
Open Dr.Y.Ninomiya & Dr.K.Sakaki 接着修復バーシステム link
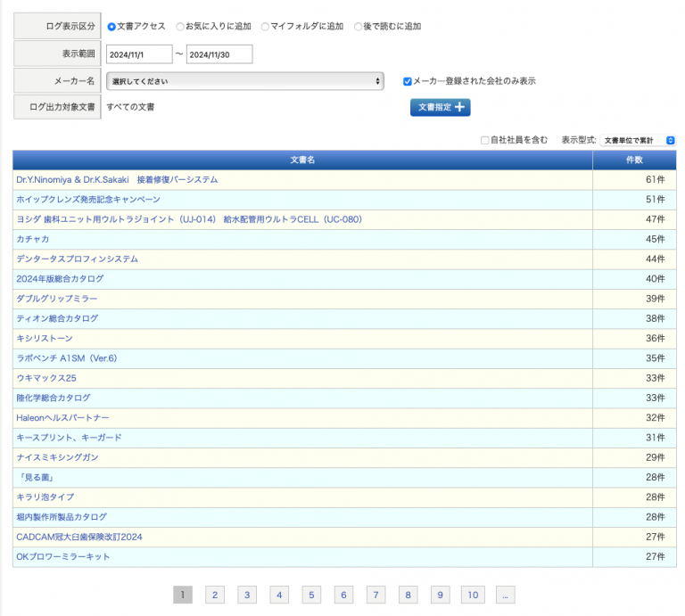point(117,179)
